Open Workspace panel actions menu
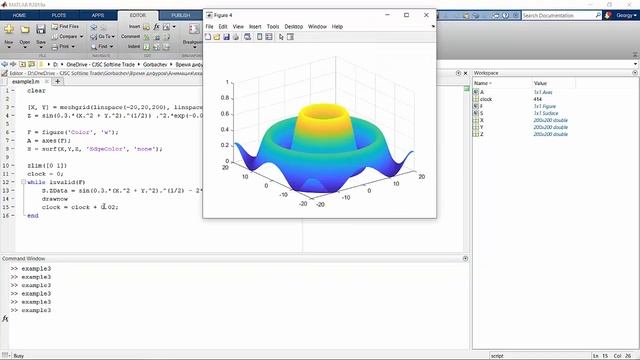 click(x=635, y=73)
